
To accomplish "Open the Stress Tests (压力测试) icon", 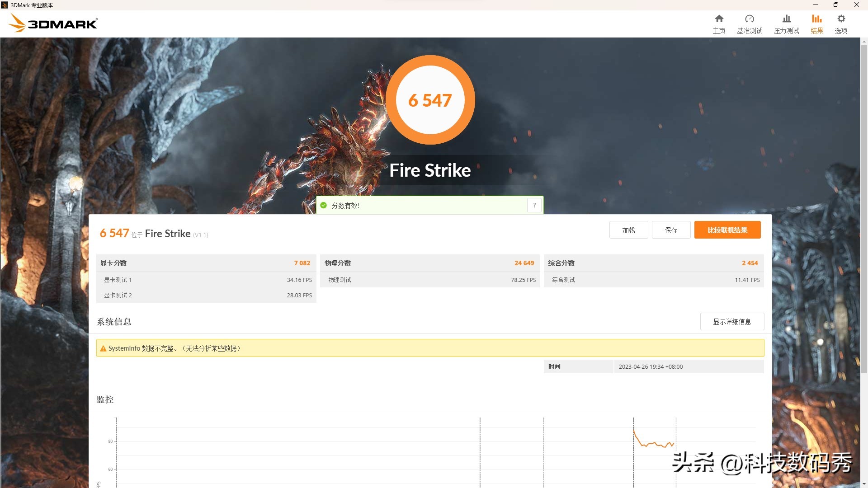I will (786, 19).
